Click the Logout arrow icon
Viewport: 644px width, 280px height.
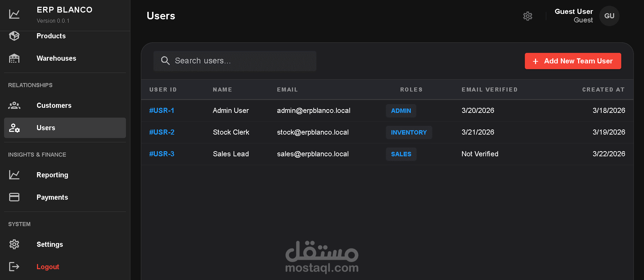pos(14,267)
